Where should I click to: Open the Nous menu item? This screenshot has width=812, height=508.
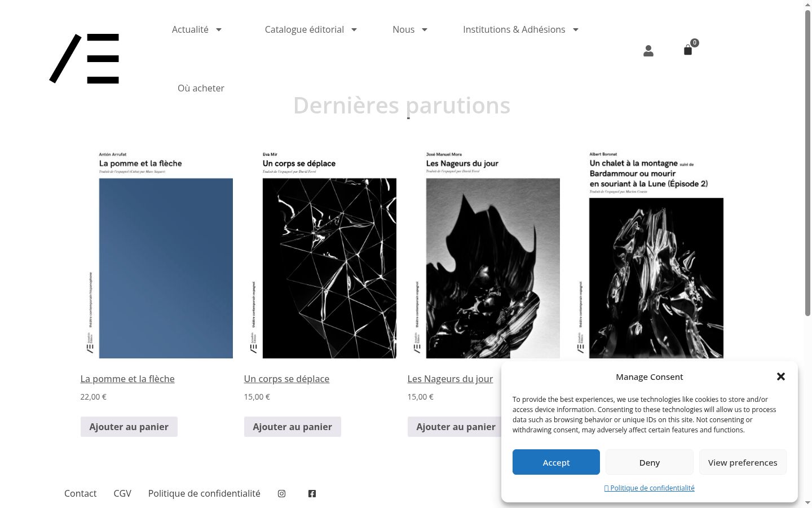tap(404, 29)
